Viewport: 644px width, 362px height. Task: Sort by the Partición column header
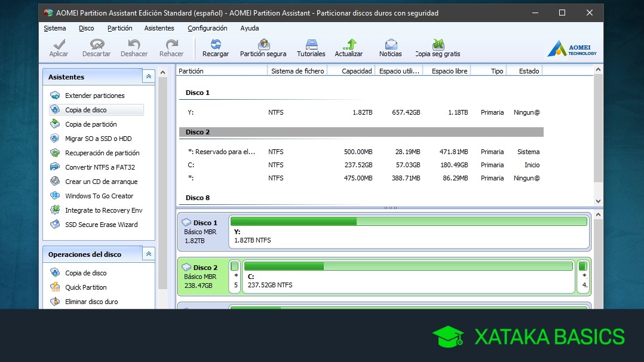222,71
